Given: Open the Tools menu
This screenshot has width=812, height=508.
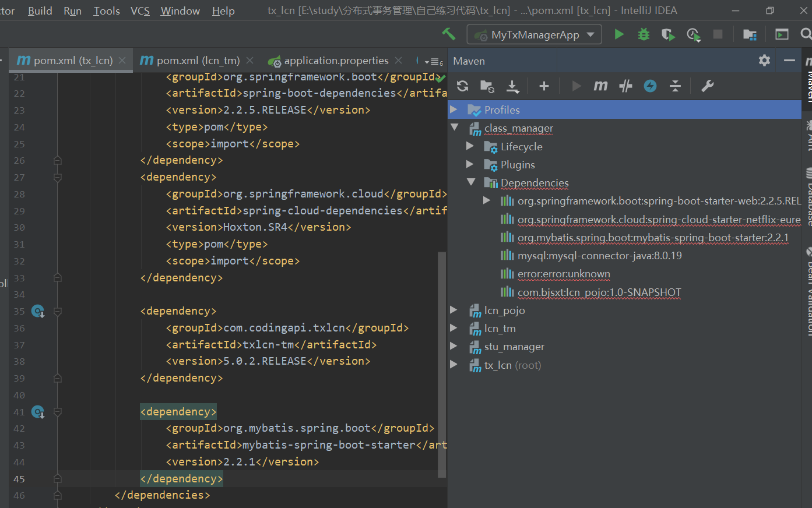Looking at the screenshot, I should pyautogui.click(x=107, y=10).
